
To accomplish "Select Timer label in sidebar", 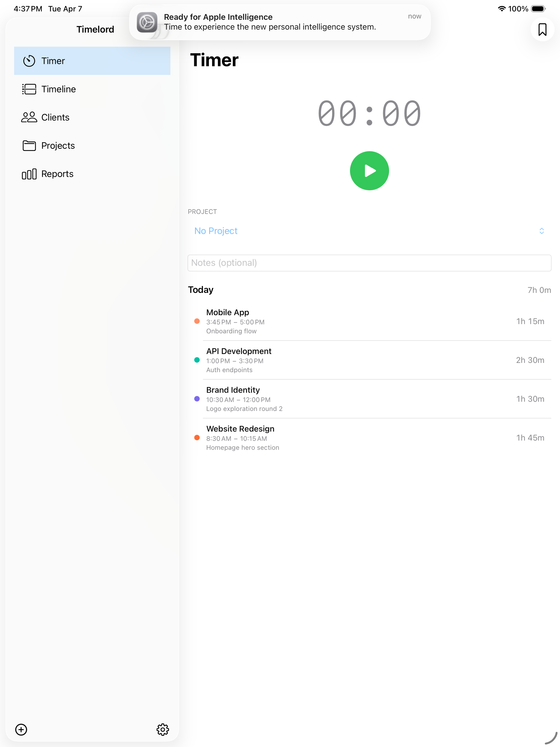I will point(53,61).
